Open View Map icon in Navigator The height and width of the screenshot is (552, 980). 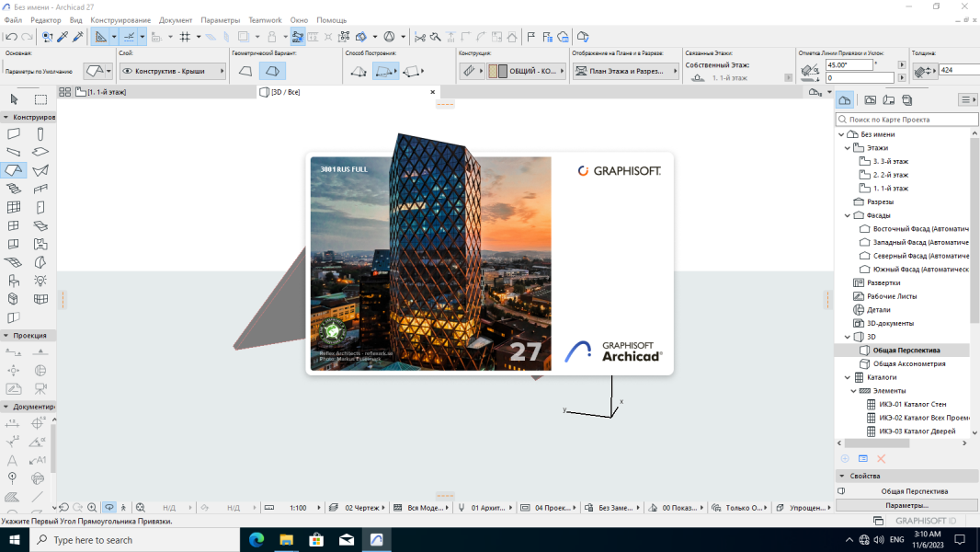pyautogui.click(x=870, y=100)
